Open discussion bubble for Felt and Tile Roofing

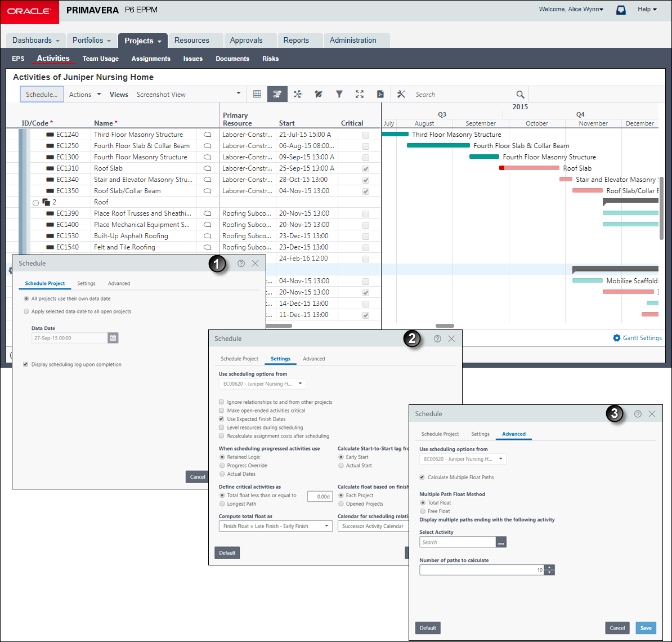tap(208, 247)
